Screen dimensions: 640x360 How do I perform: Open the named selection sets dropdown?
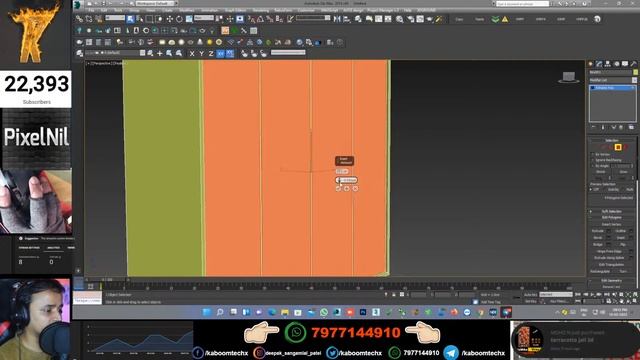click(x=313, y=18)
